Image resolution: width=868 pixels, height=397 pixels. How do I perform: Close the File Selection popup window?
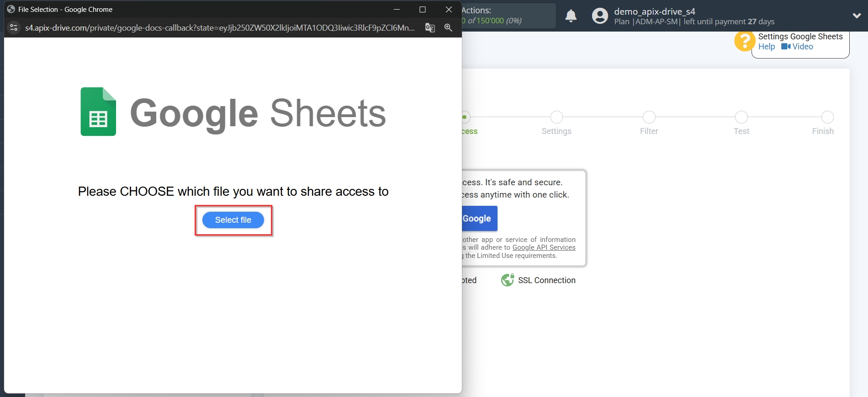click(x=449, y=10)
